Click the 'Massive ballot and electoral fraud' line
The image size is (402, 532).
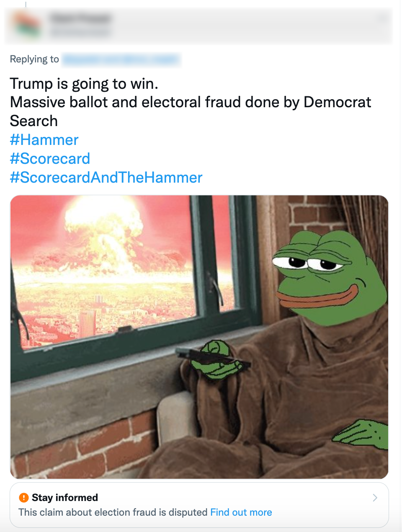(191, 102)
